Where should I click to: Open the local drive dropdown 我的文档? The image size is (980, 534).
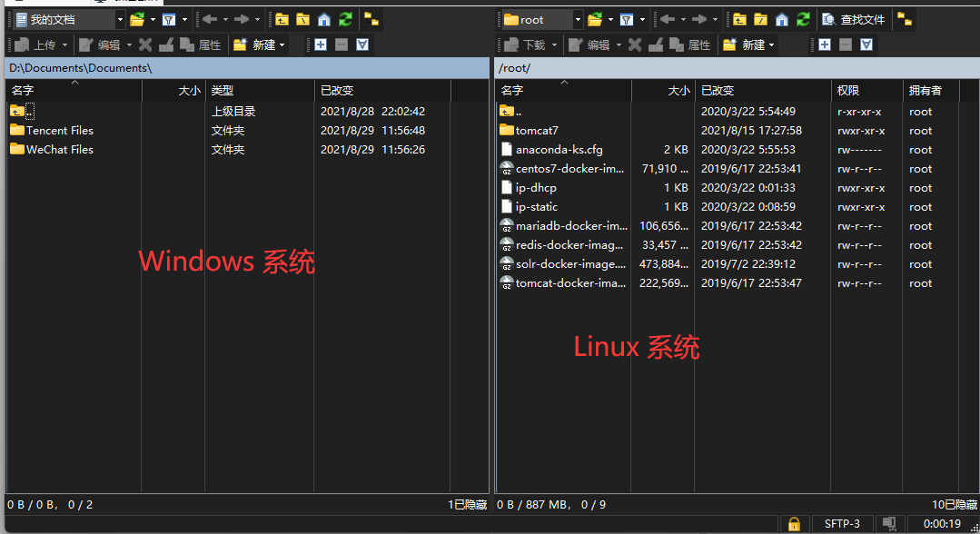coord(69,20)
